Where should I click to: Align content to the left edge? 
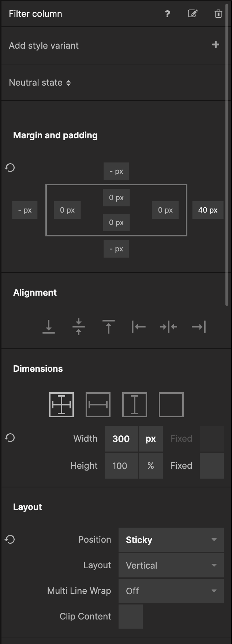(x=139, y=327)
